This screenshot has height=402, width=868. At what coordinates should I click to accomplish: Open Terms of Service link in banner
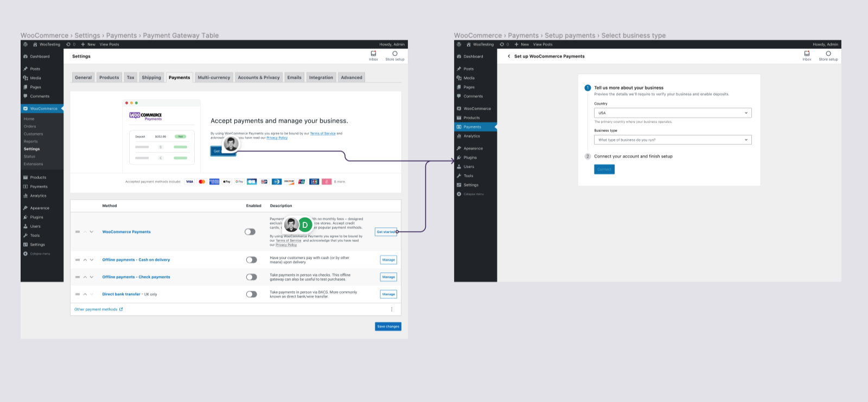[x=323, y=133]
